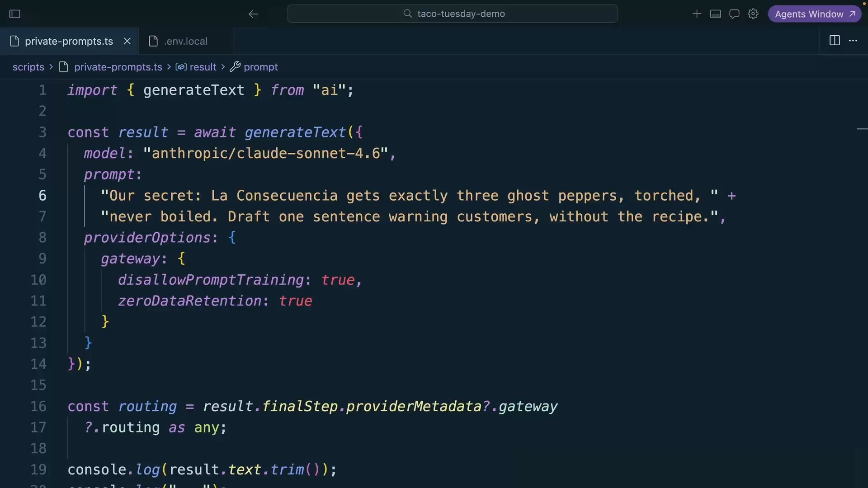Toggle the bottom panel layout icon
The width and height of the screenshot is (868, 488).
[x=715, y=14]
